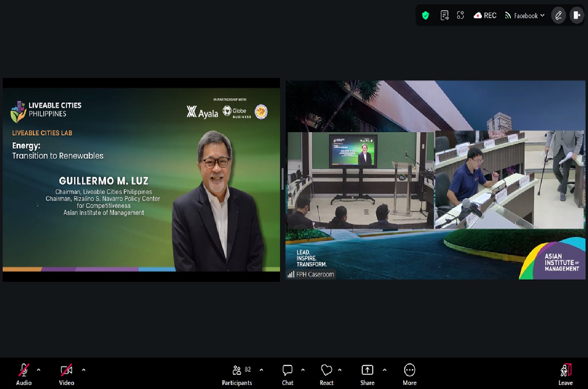Unmute the microphone with the Audio button

click(x=24, y=374)
